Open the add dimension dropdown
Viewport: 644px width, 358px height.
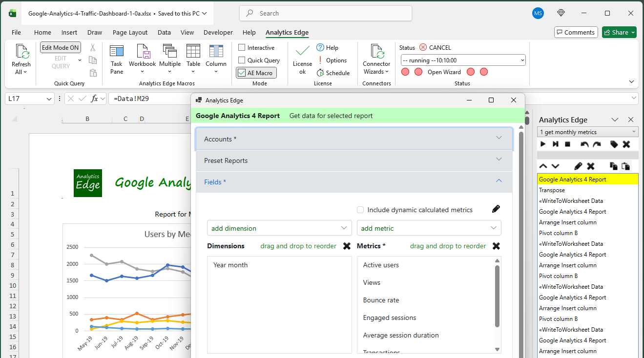coord(279,228)
